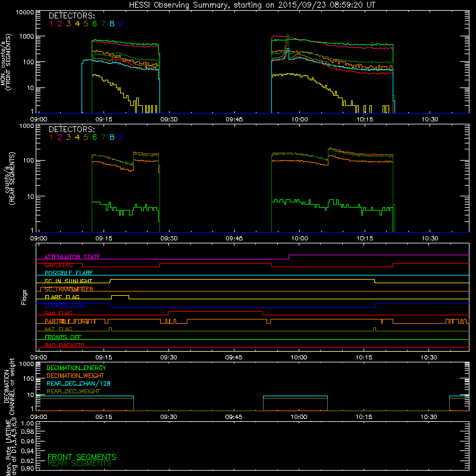Click the 10000 tick on the front segments axis
This screenshot has height=476, width=476.
click(25, 12)
